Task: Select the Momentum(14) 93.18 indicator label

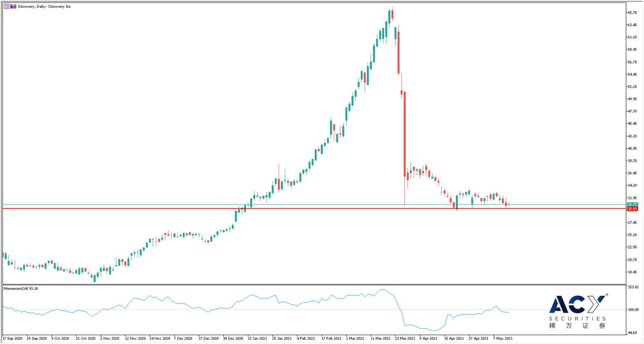Action: [x=21, y=289]
